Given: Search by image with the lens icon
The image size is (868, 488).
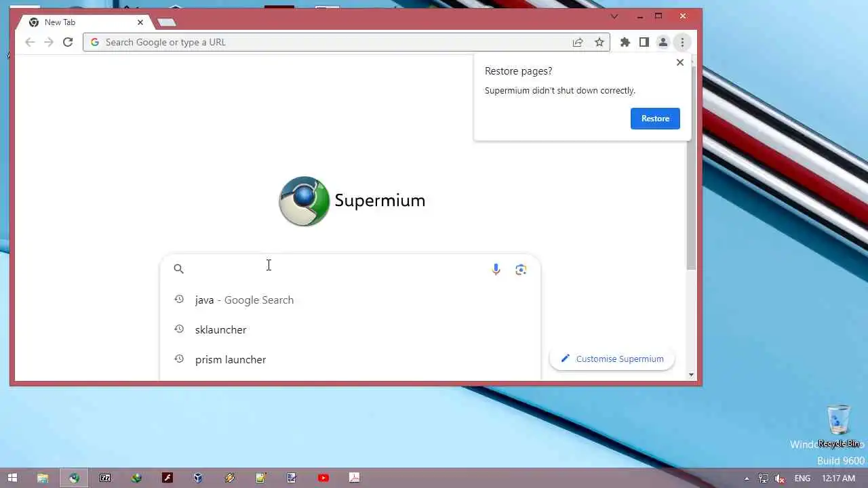Looking at the screenshot, I should click(x=521, y=269).
